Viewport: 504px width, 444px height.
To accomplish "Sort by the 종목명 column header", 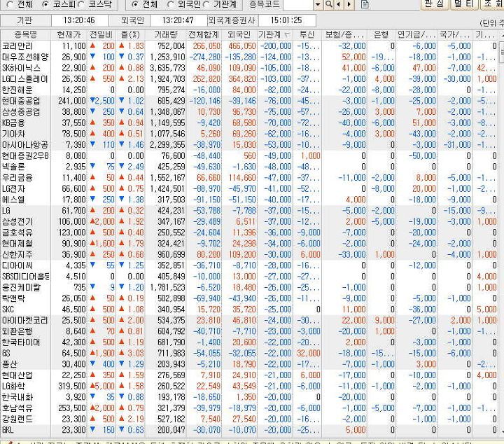I will point(25,34).
